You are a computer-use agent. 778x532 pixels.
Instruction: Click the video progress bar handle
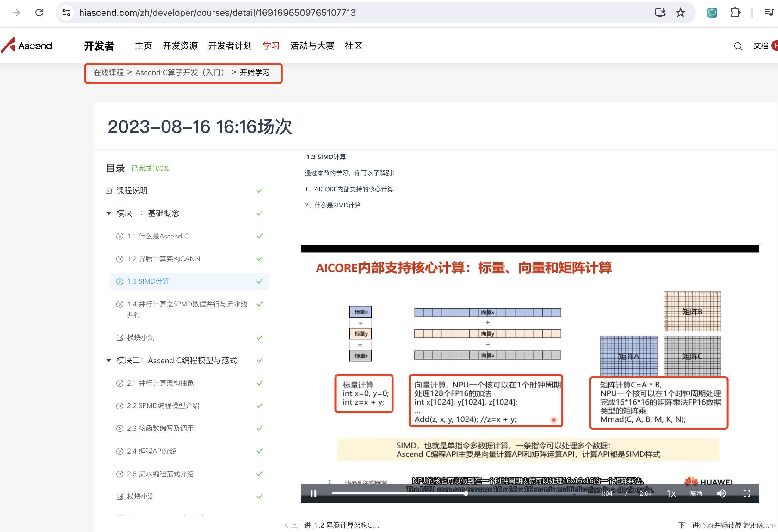[466, 493]
